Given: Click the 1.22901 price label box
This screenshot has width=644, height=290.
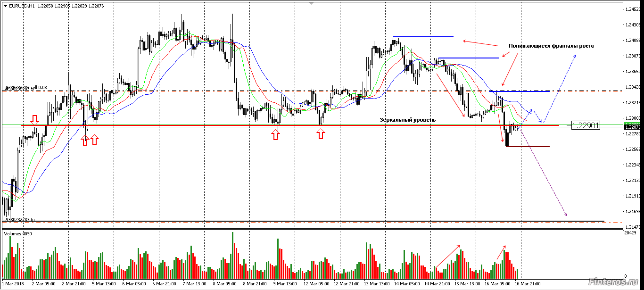Looking at the screenshot, I should 585,125.
